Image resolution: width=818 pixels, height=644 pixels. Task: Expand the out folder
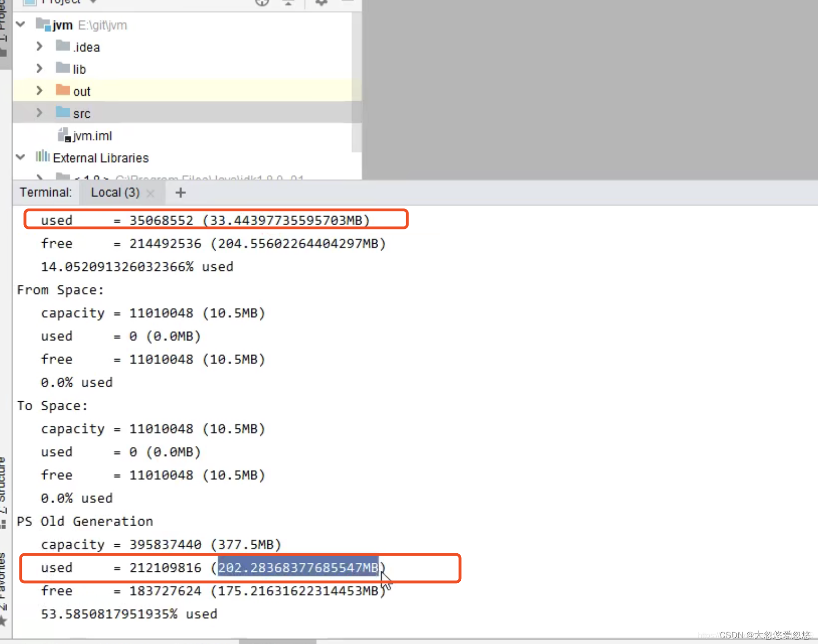click(39, 91)
